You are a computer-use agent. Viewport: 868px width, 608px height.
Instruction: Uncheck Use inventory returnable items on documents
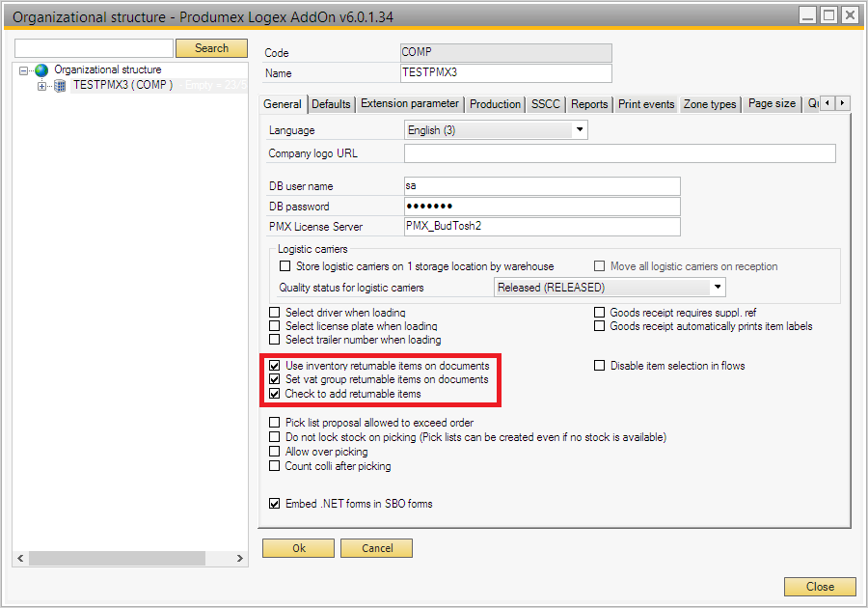pyautogui.click(x=275, y=367)
